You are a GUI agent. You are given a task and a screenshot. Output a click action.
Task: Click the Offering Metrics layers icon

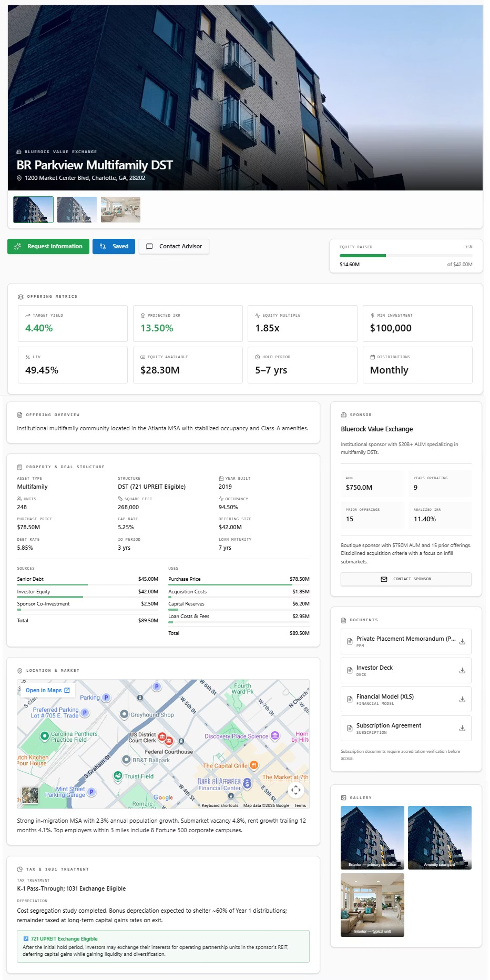[21, 297]
